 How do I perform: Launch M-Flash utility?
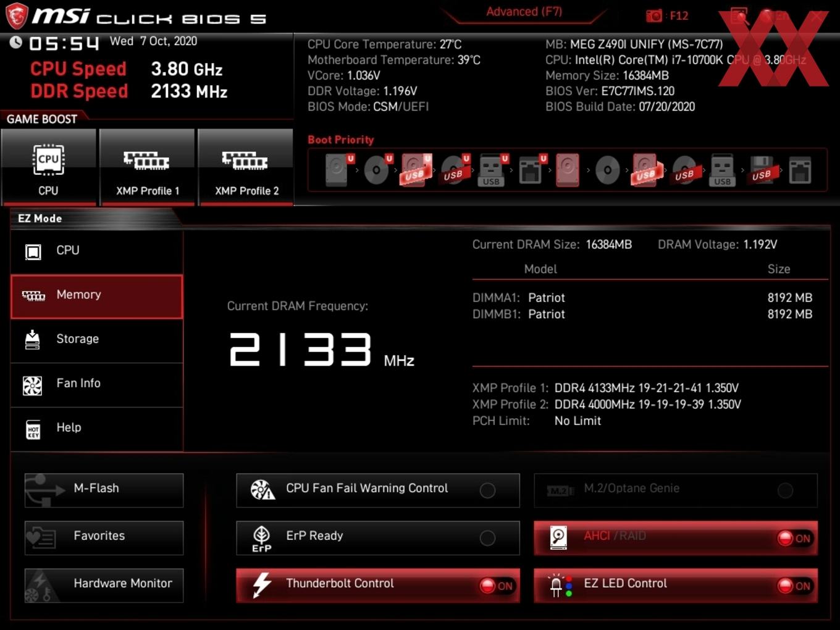coord(104,490)
